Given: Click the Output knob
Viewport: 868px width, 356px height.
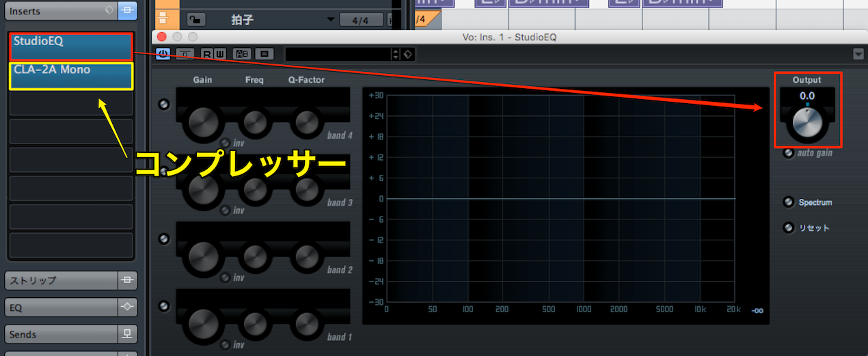Looking at the screenshot, I should click(807, 124).
